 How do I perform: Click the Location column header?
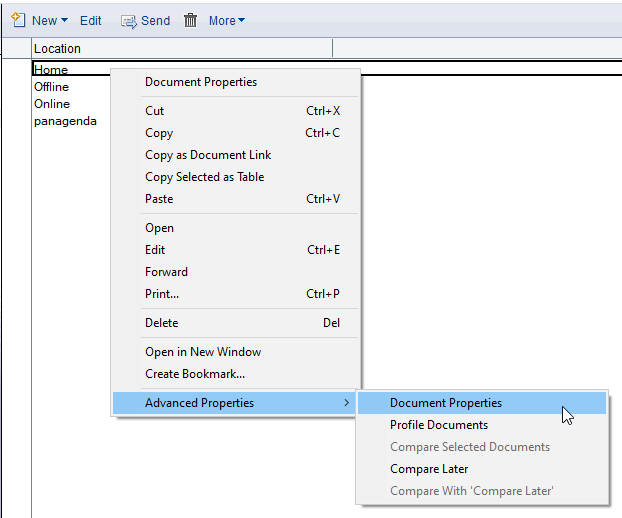[182, 48]
